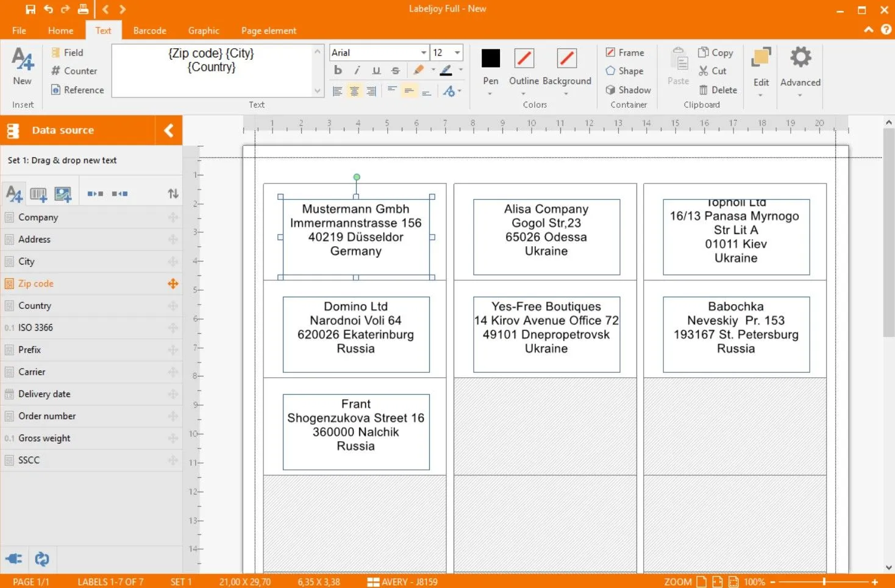
Task: Click the text field containing {Zip code} {City}
Action: tap(212, 70)
